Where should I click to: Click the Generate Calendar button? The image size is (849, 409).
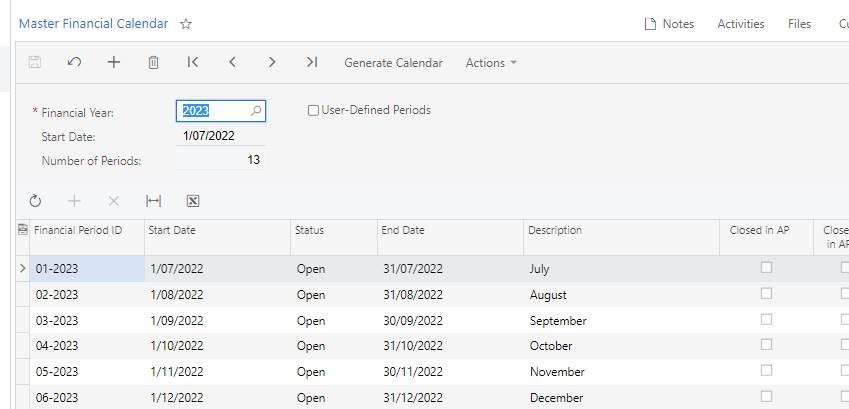393,63
